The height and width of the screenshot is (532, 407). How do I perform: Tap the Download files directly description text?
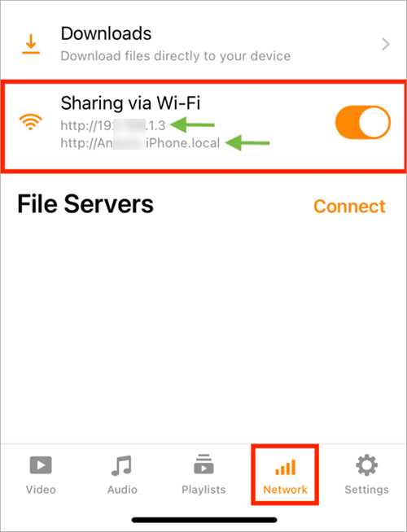[x=176, y=56]
